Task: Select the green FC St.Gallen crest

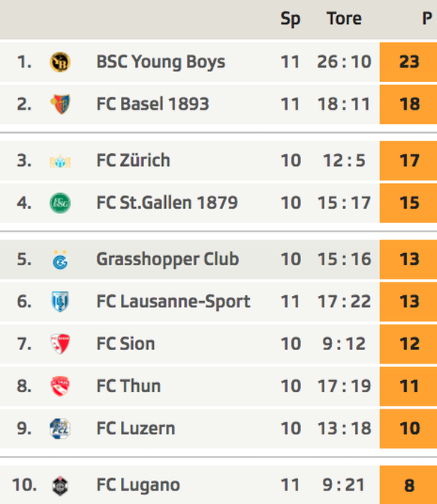Action: (x=60, y=203)
